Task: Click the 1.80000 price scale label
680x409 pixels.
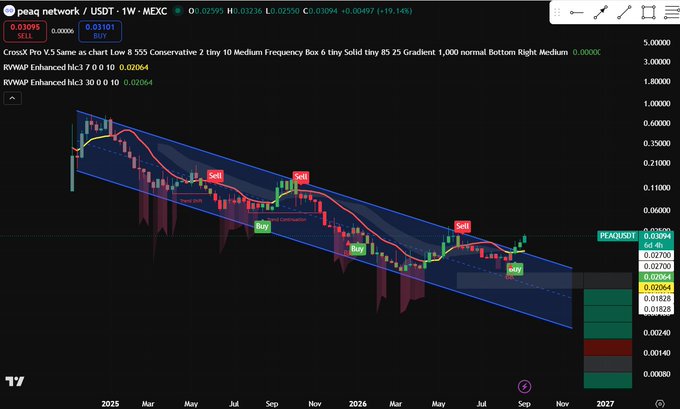Action: click(x=657, y=81)
